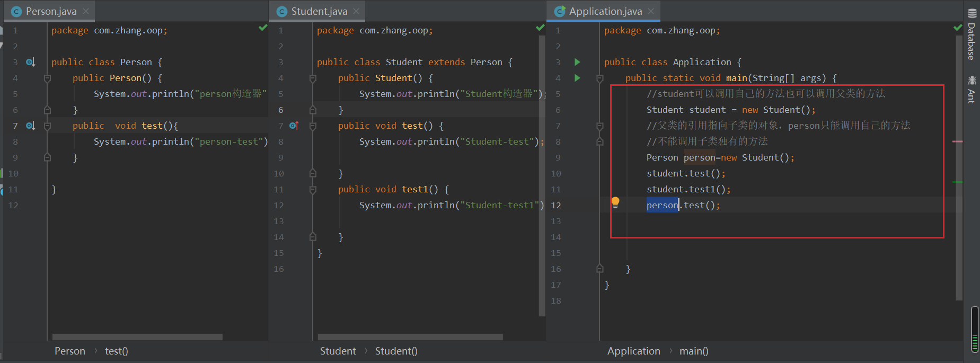Screen dimensions: 980x363
Task: Click the main() breadcrumb
Action: click(x=694, y=351)
